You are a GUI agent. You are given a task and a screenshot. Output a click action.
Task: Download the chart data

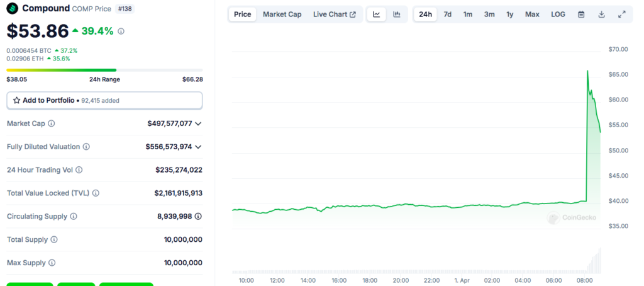coord(601,14)
